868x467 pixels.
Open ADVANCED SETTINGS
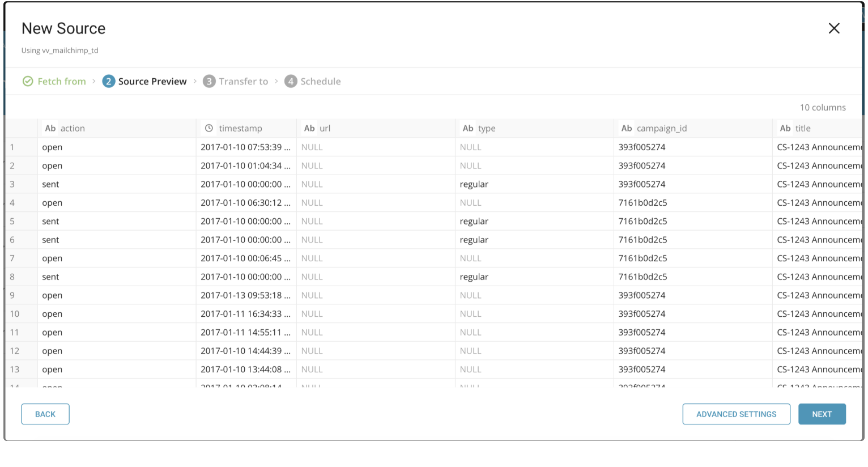[736, 414]
